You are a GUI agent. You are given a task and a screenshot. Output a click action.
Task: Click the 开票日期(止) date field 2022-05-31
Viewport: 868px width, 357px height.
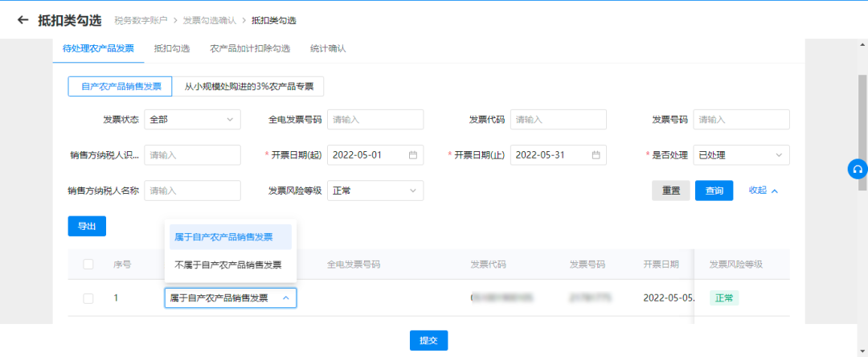[x=559, y=155]
